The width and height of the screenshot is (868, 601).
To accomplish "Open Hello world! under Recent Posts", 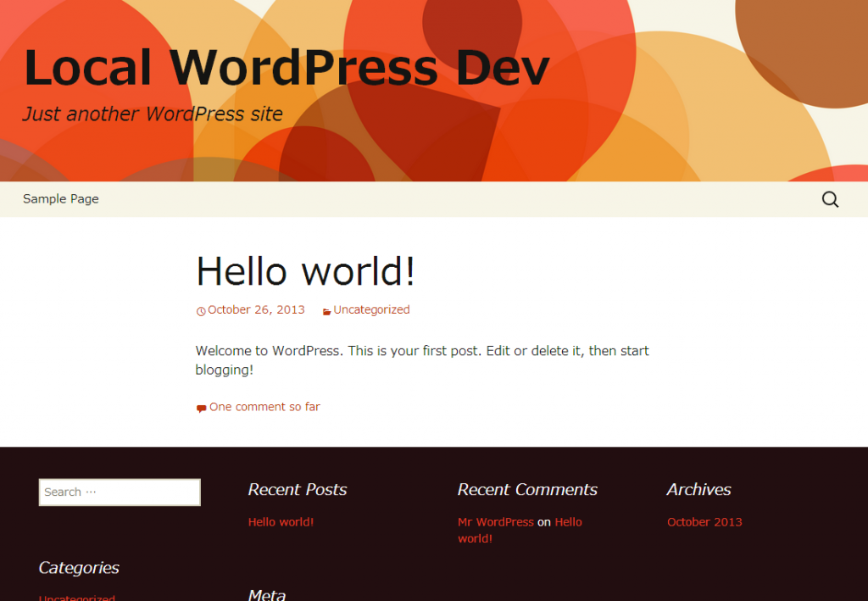I will (281, 522).
